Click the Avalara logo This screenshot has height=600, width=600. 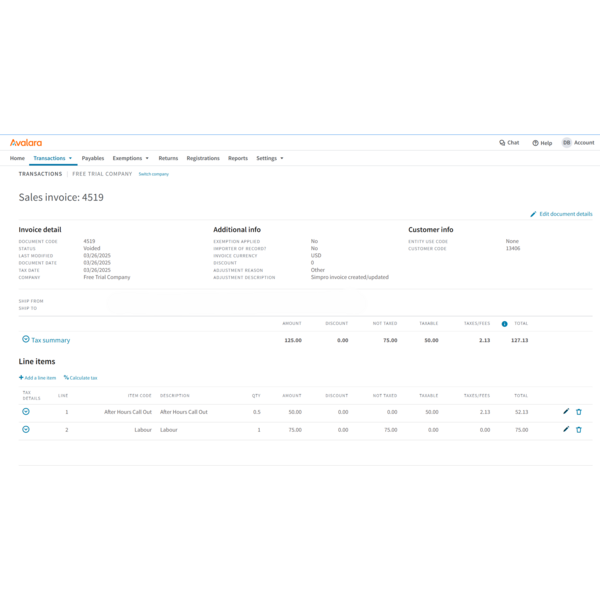tap(26, 143)
